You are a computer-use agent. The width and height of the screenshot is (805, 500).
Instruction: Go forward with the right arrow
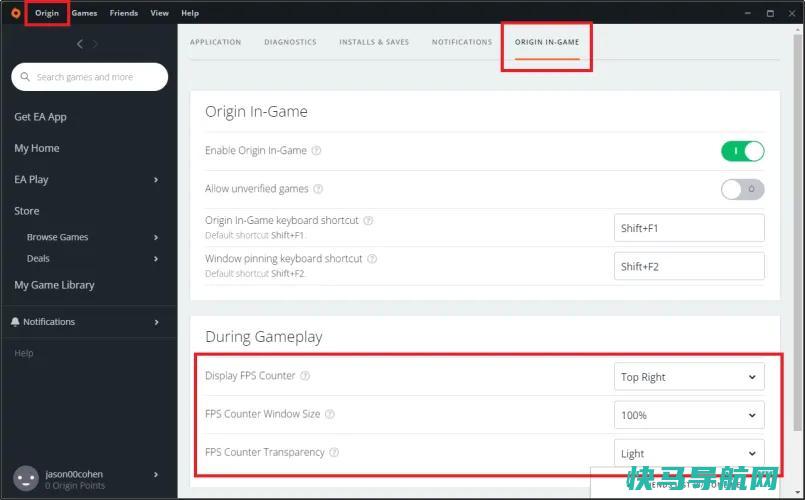[95, 44]
